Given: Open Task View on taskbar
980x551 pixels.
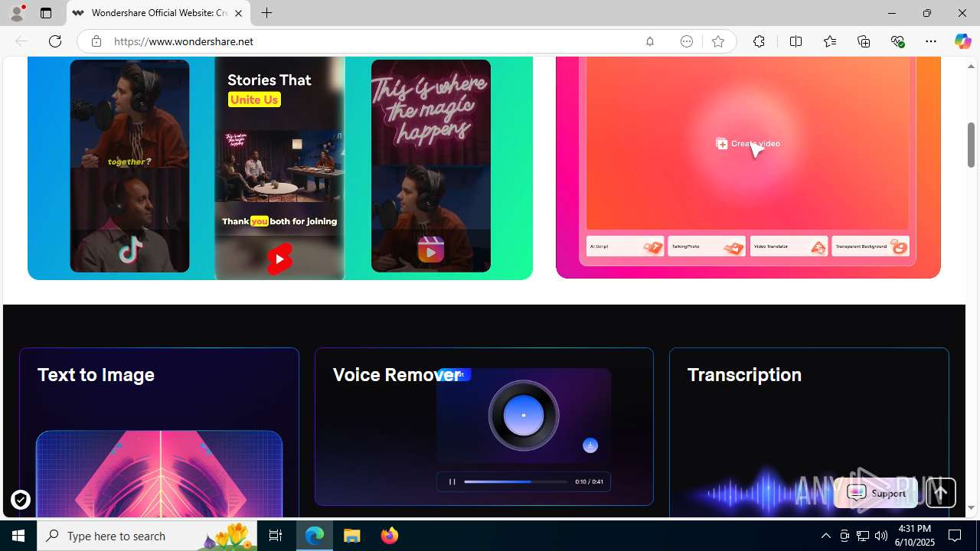Looking at the screenshot, I should click(276, 536).
